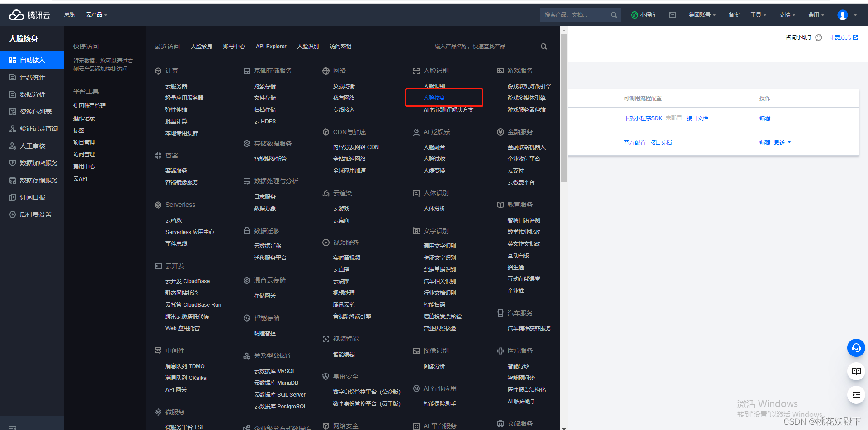Open the documentation book icon button
This screenshot has height=430, width=868.
point(856,371)
